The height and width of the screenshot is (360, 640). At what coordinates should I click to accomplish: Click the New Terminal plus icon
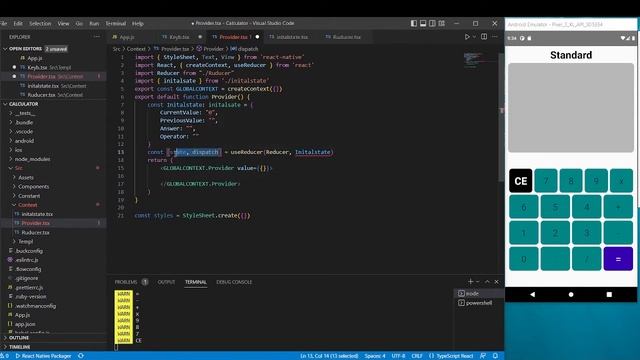pyautogui.click(x=470, y=282)
